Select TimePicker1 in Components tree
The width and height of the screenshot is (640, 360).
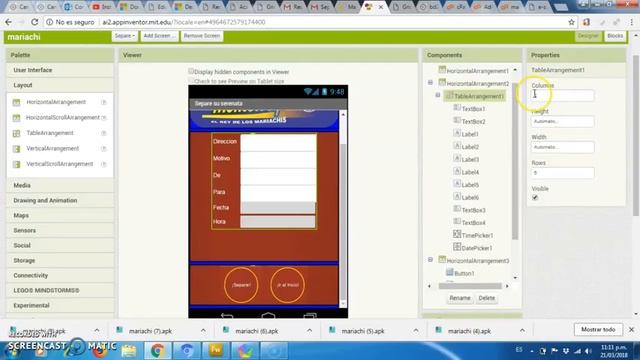[477, 236]
